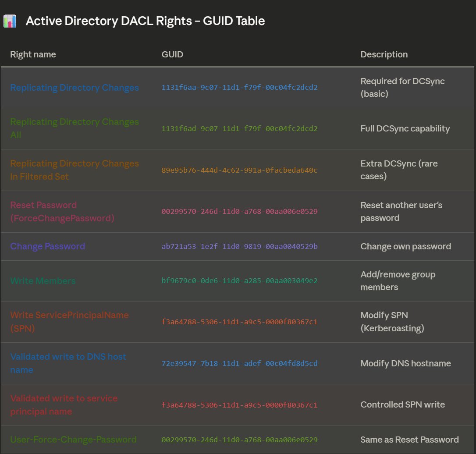Select 'Reset Password (ForceChangePassword)' right name

click(x=62, y=212)
